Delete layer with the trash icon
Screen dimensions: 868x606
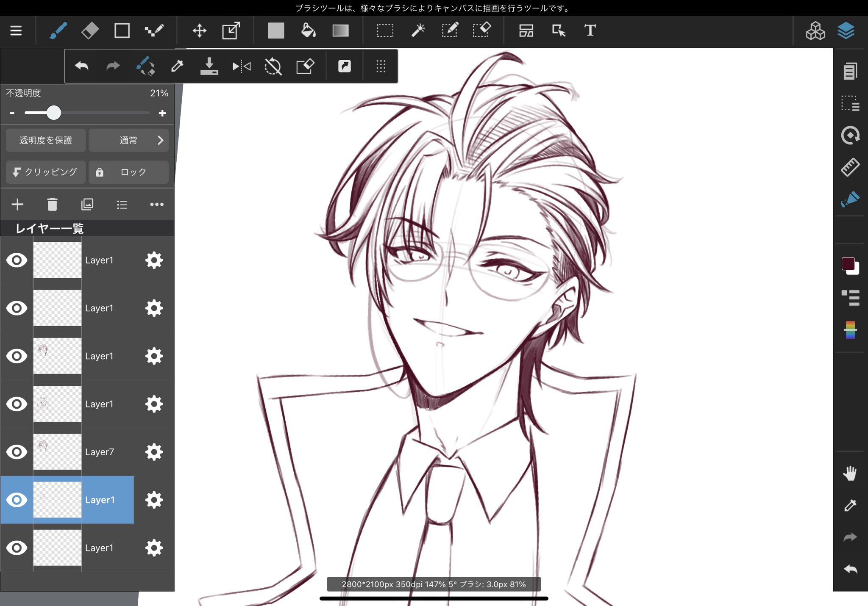[x=52, y=205]
